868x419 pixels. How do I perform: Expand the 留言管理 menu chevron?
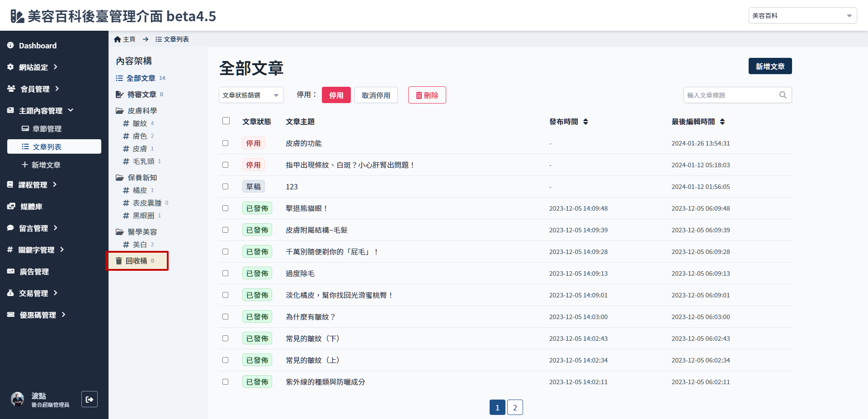click(x=55, y=228)
